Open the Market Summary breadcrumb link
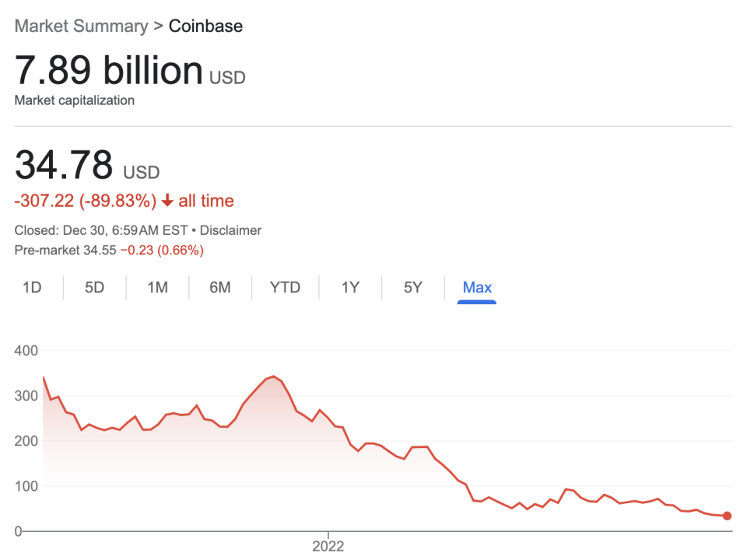 pyautogui.click(x=81, y=26)
